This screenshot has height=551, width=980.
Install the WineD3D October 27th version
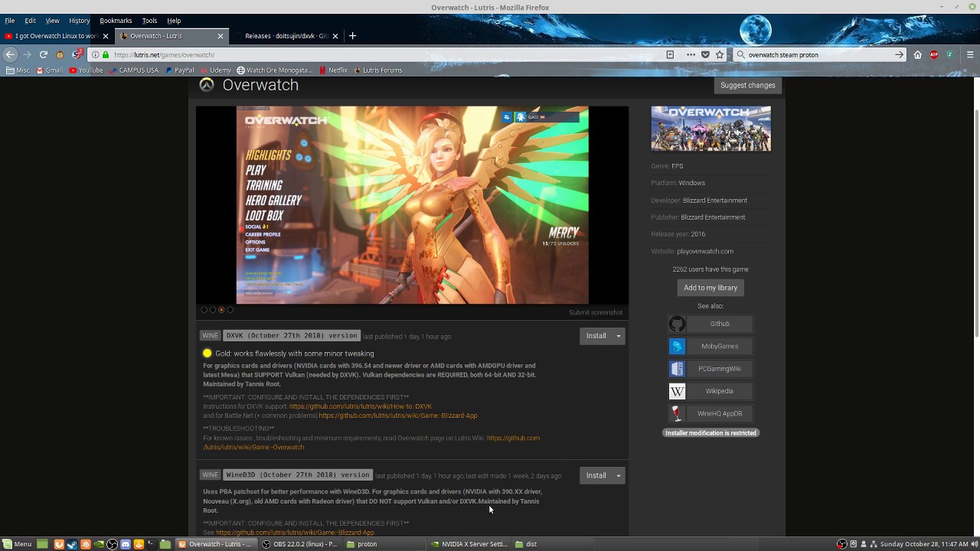(596, 476)
